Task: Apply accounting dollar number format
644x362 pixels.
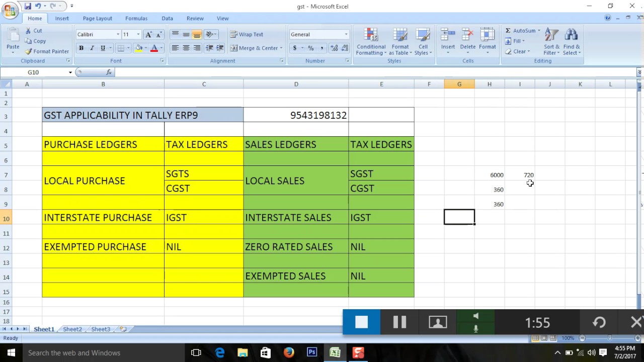Action: click(295, 48)
